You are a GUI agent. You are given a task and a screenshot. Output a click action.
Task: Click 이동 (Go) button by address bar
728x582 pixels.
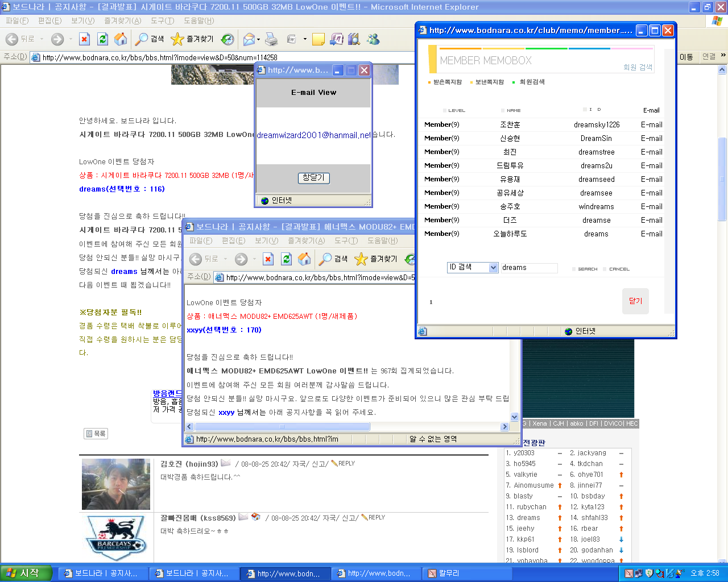point(686,57)
